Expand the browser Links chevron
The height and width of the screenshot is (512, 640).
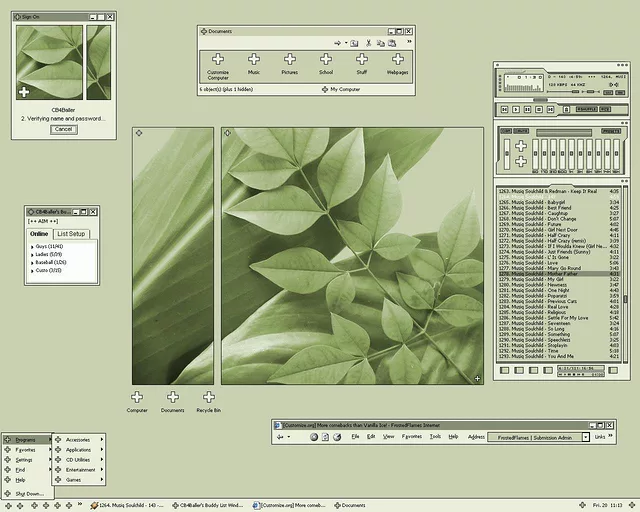[610, 436]
